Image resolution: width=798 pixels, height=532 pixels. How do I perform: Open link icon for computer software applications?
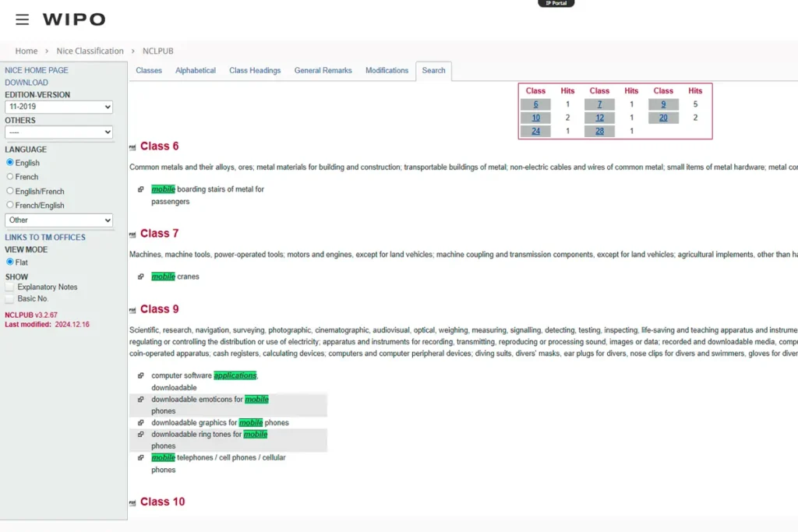coord(141,375)
